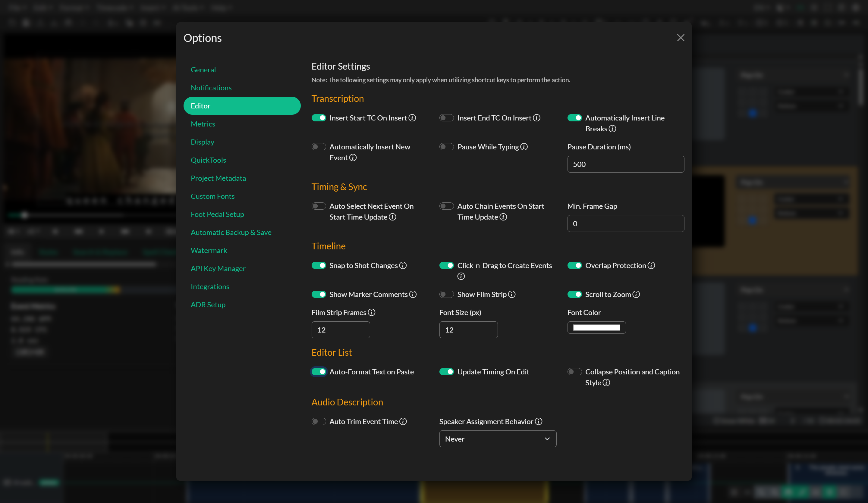Open info icon beside Auto Trim Event Time
This screenshot has height=503, width=868.
[x=403, y=421]
